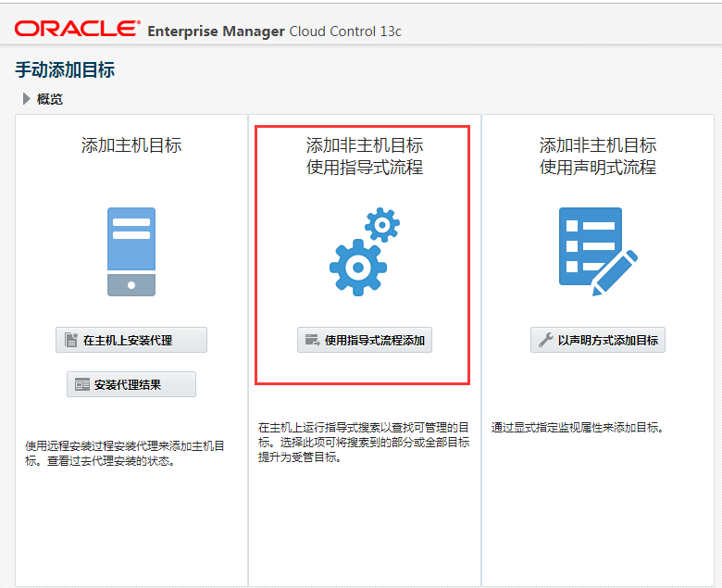Select the 添加主机目标 card heading
722x588 pixels.
click(131, 145)
